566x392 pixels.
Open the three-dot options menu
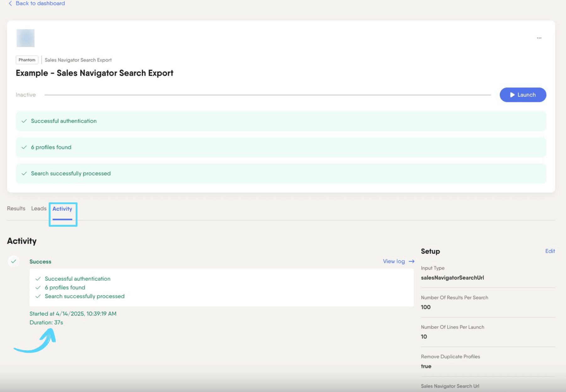coord(539,38)
